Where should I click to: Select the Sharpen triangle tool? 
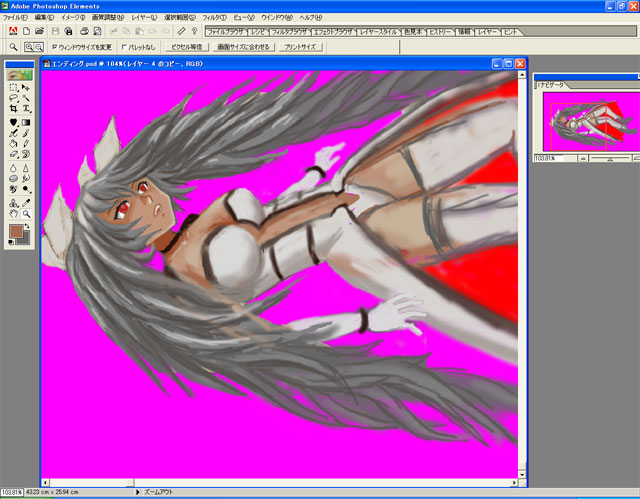[x=26, y=168]
